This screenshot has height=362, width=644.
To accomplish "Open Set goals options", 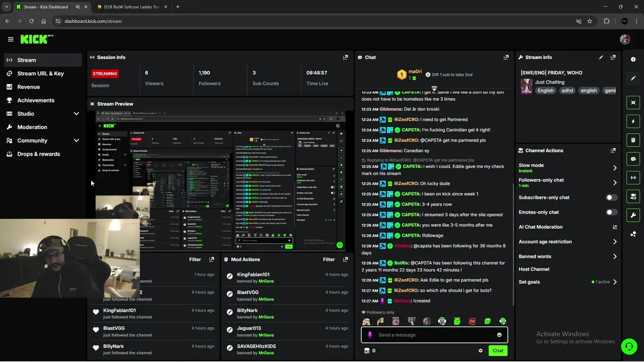I will [x=568, y=282].
